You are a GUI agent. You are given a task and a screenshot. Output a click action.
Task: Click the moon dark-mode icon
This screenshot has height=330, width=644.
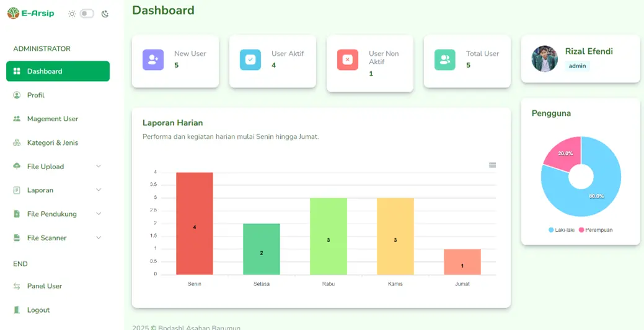[105, 14]
